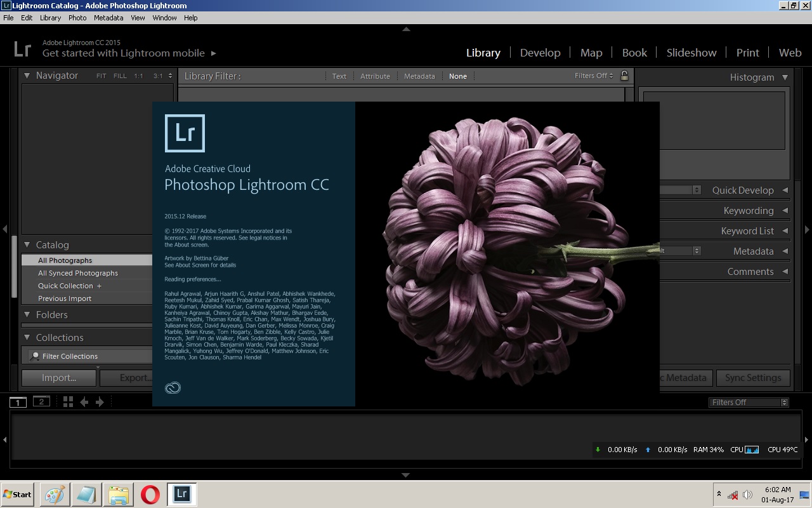Open the Window menu
812x508 pixels.
coord(164,18)
